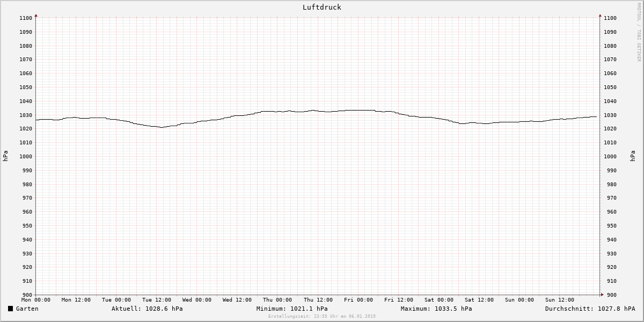644x322 pixels.
Task: Click the 'Tue 00:00' time axis label
Action: click(116, 300)
